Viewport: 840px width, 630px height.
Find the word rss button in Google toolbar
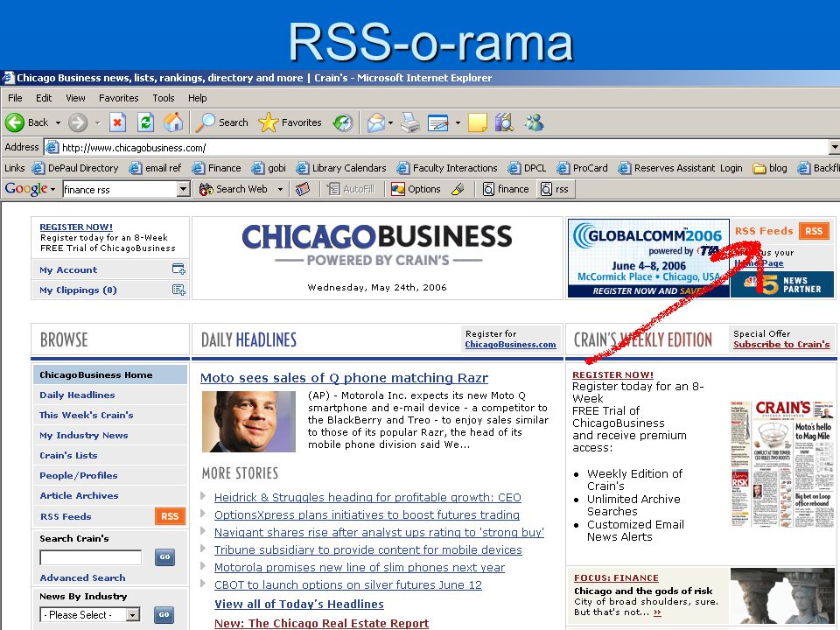click(x=555, y=189)
